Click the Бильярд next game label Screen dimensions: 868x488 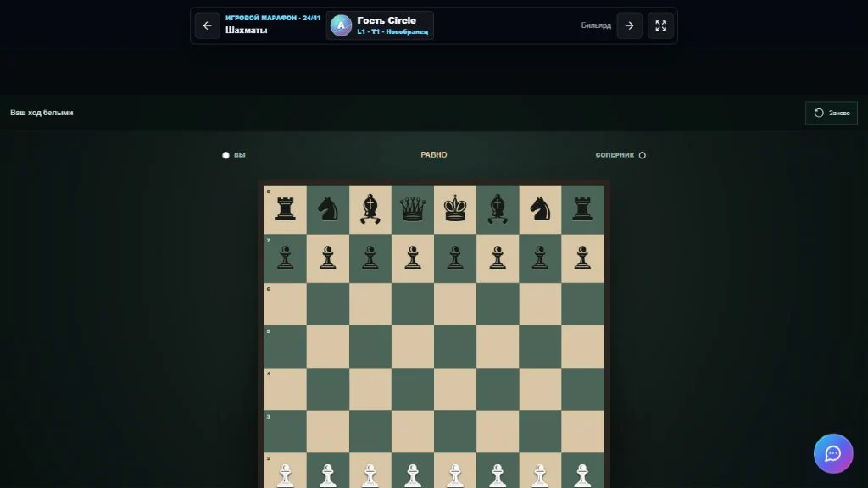tap(596, 25)
